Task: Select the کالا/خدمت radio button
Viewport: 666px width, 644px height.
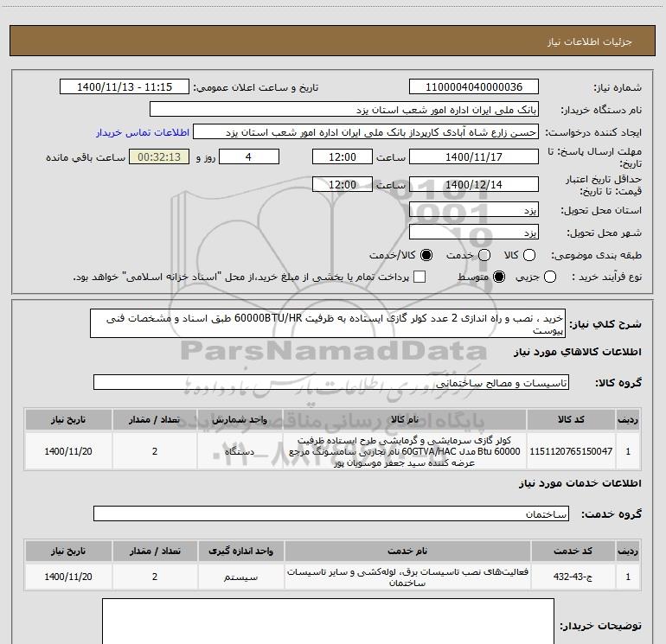Action: pyautogui.click(x=426, y=255)
